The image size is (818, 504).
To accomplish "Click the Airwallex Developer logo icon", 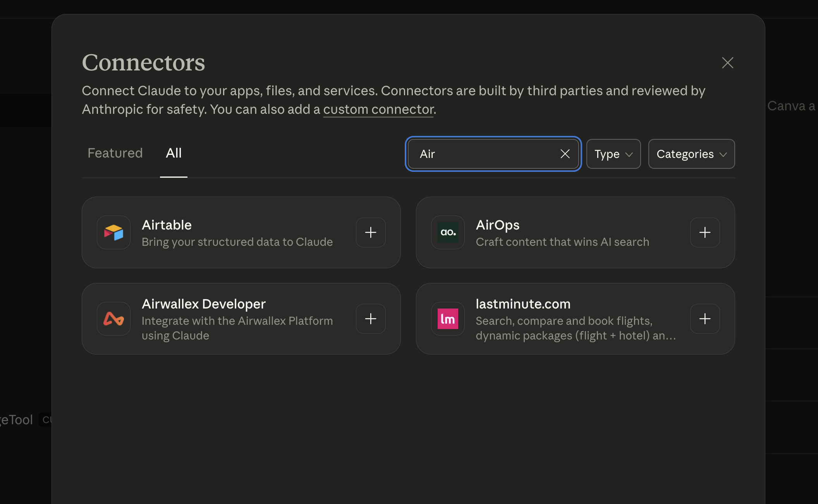I will click(113, 319).
